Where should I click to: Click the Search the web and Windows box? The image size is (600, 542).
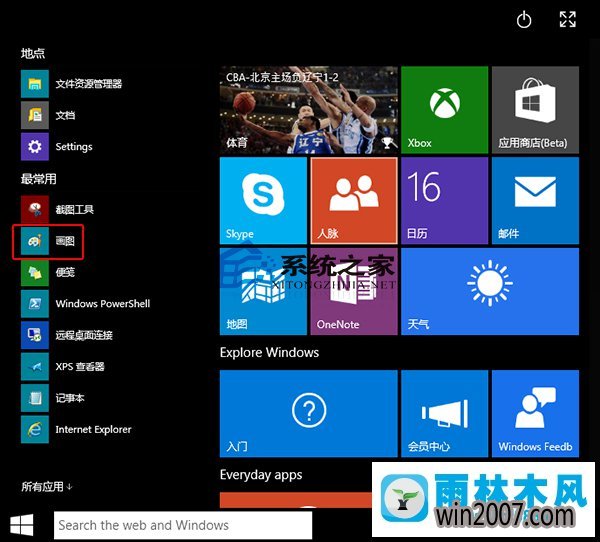[183, 525]
